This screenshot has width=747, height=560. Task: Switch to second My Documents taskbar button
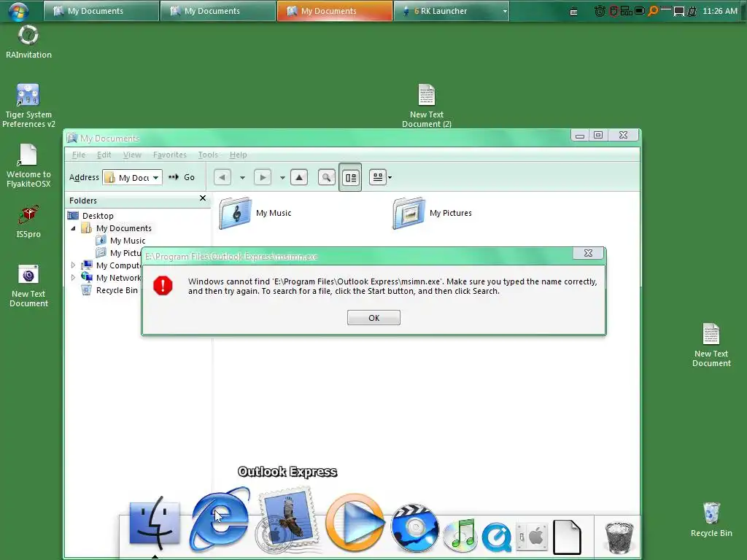217,11
